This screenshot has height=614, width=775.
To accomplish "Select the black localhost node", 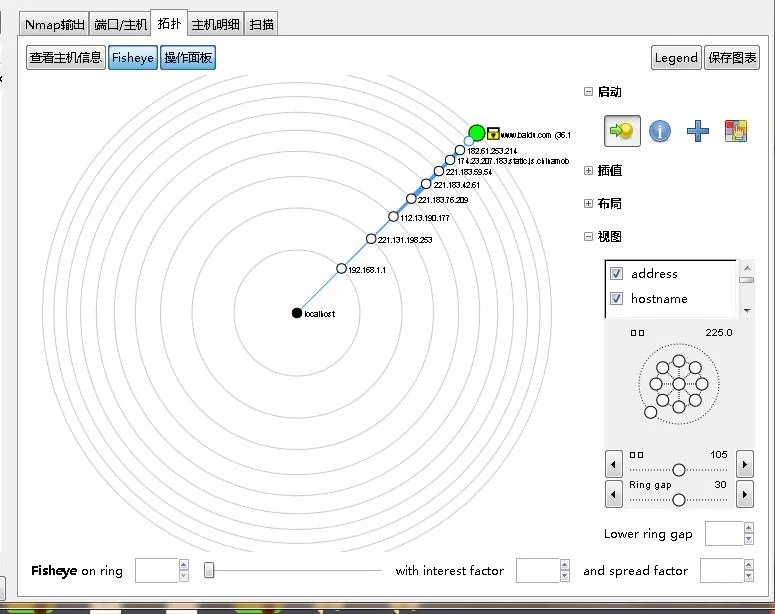I will pos(297,313).
